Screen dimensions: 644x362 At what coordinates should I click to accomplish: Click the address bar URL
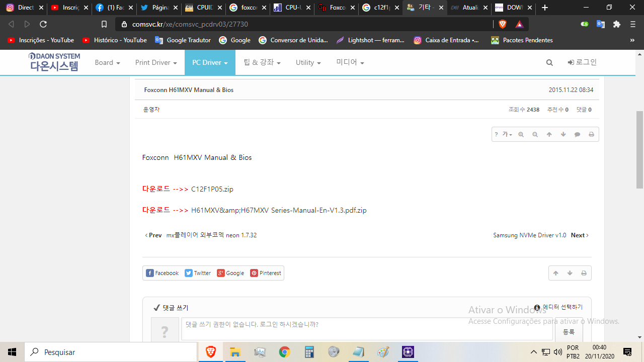[x=190, y=24]
